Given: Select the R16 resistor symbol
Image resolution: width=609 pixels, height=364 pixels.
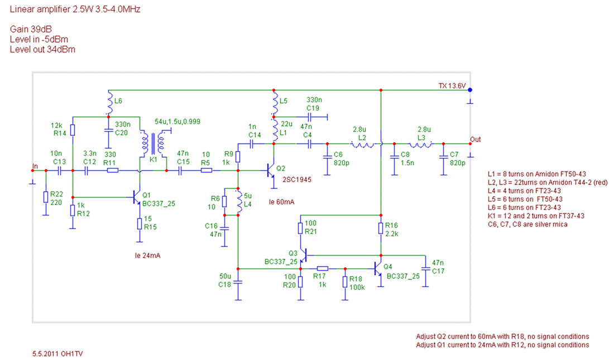Looking at the screenshot, I should [380, 228].
